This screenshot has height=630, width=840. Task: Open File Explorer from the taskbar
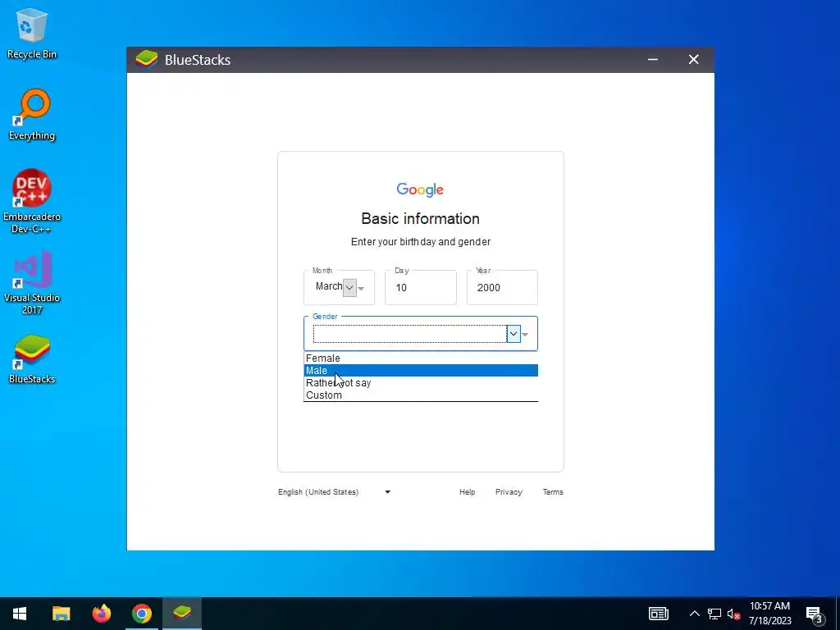[61, 614]
